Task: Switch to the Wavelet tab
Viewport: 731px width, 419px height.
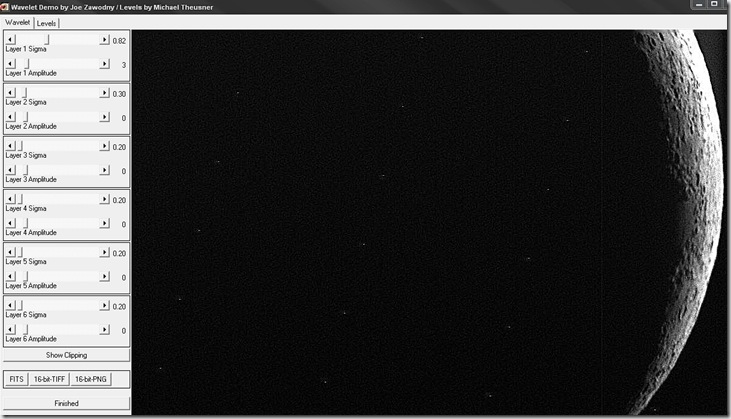Action: pyautogui.click(x=17, y=22)
